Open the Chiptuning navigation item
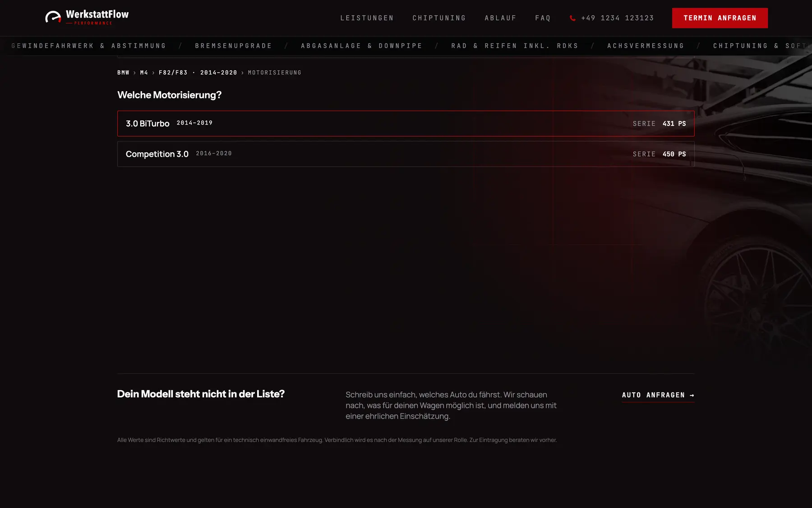812x508 pixels. tap(439, 18)
